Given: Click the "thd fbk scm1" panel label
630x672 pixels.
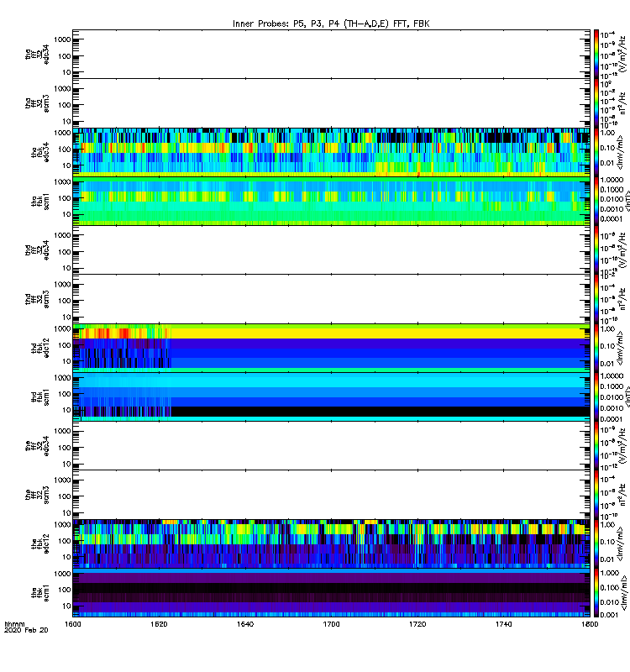Looking at the screenshot, I should point(40,396).
